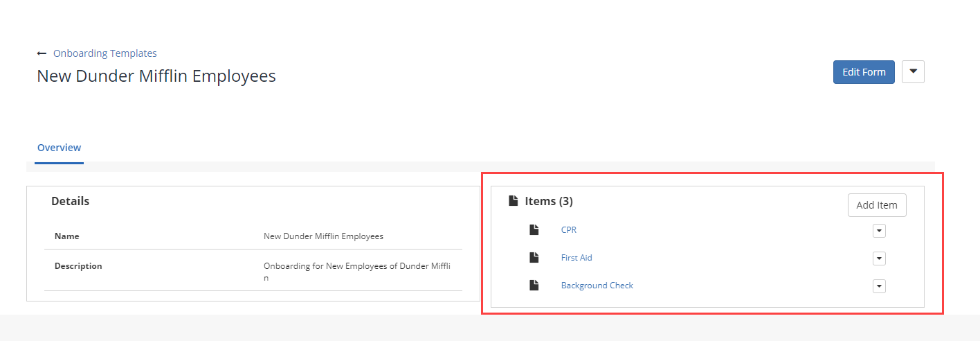Expand the First Aid row dropdown
980x341 pixels.
[x=879, y=259]
